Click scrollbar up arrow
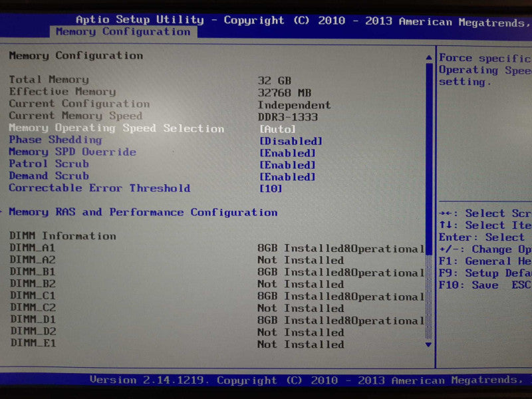Image resolution: width=532 pixels, height=399 pixels. 429,58
